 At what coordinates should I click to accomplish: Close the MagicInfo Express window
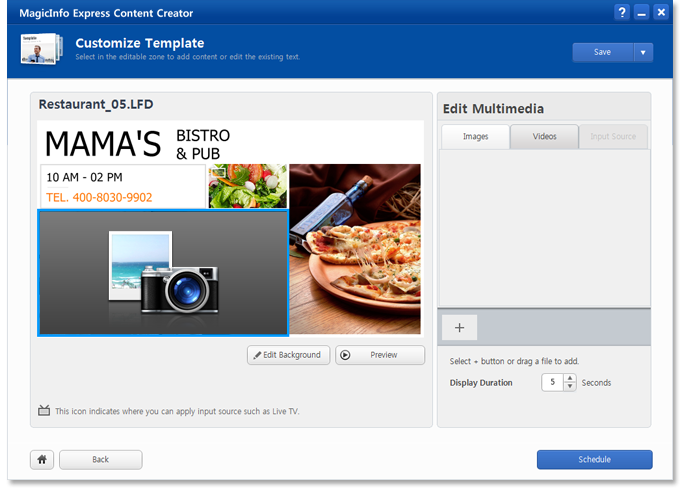661,12
